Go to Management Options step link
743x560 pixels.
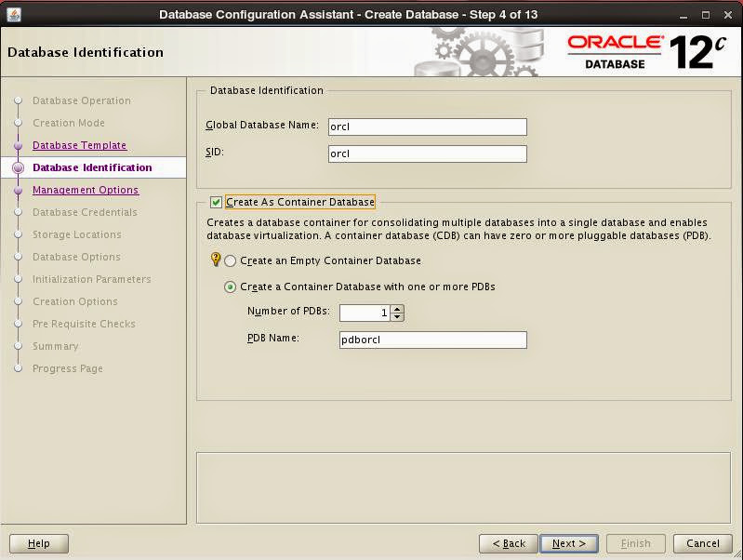(x=86, y=190)
